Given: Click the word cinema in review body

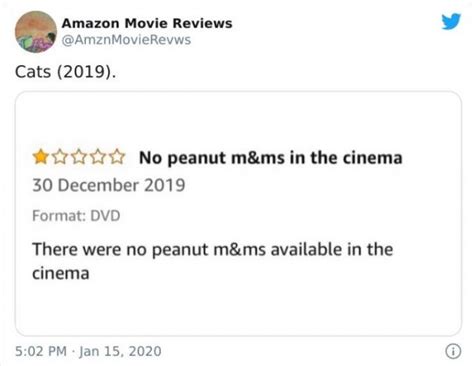Looking at the screenshot, I should tap(61, 274).
